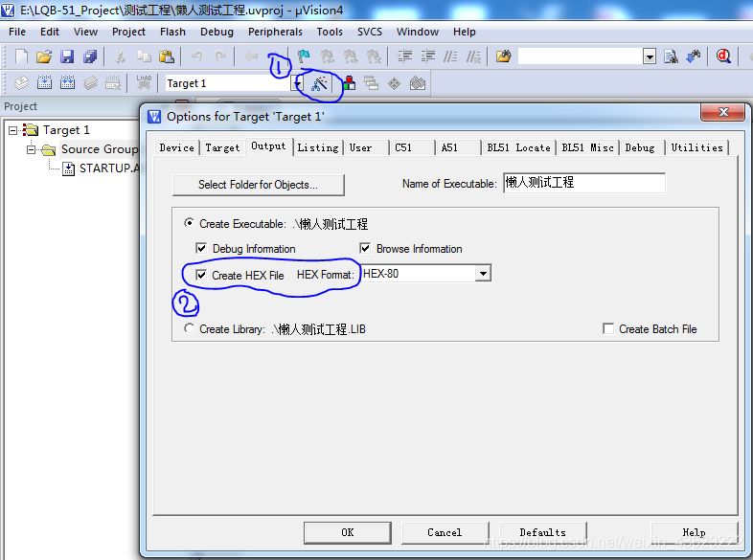The image size is (753, 560).
Task: Start debug session icon
Action: (723, 56)
